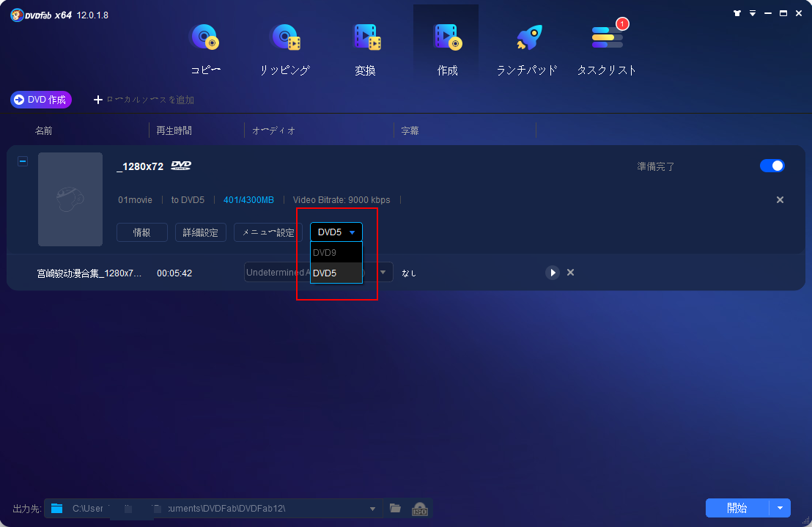
Task: Click the 名前 column header
Action: (43, 130)
